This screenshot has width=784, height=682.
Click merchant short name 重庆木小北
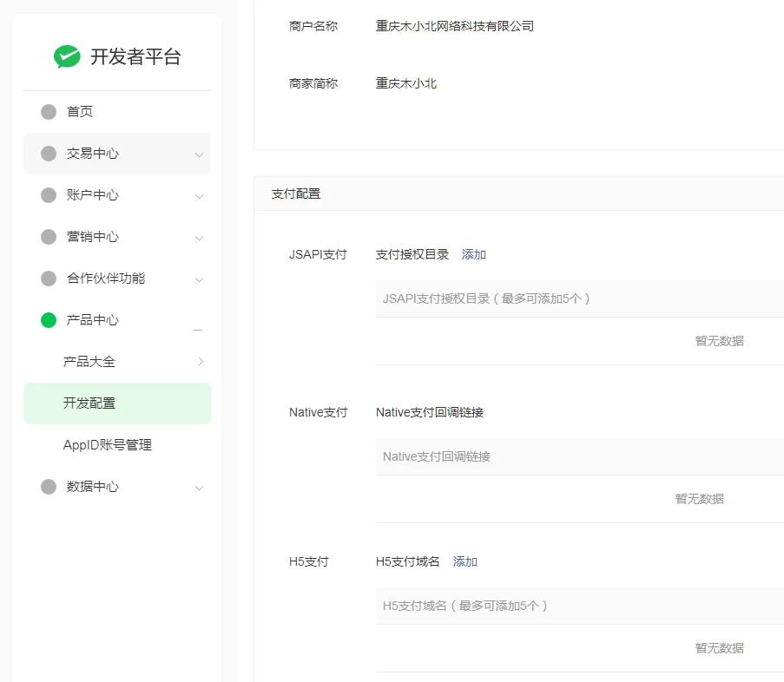[406, 83]
